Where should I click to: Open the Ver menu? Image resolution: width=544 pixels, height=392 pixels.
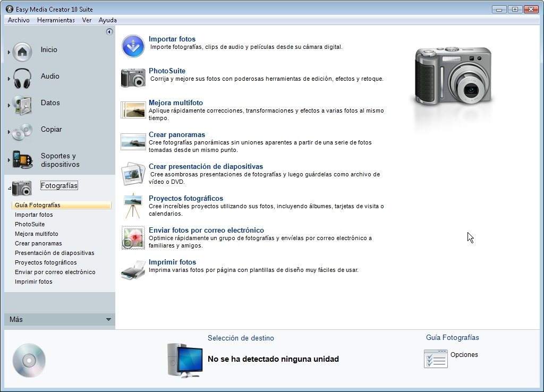(87, 20)
